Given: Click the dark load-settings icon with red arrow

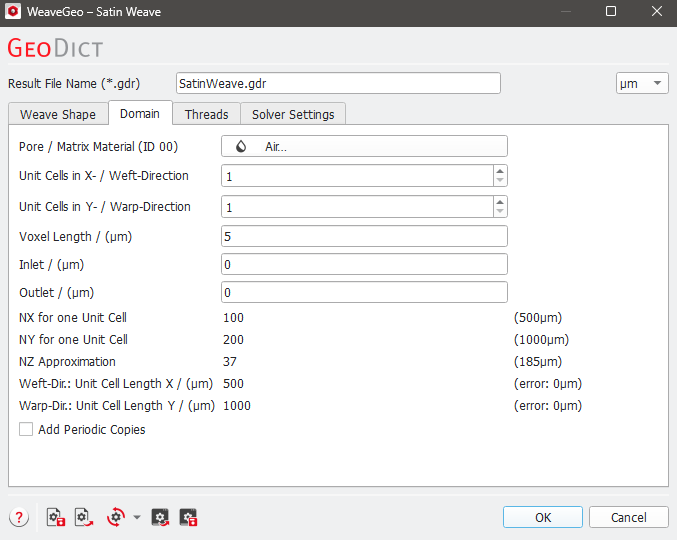Looking at the screenshot, I should [160, 517].
